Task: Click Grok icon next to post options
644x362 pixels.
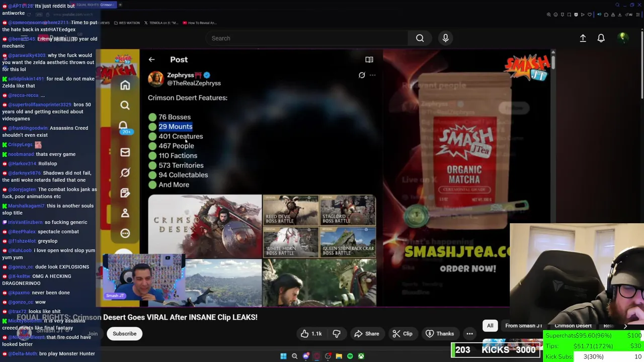Action: pos(362,75)
